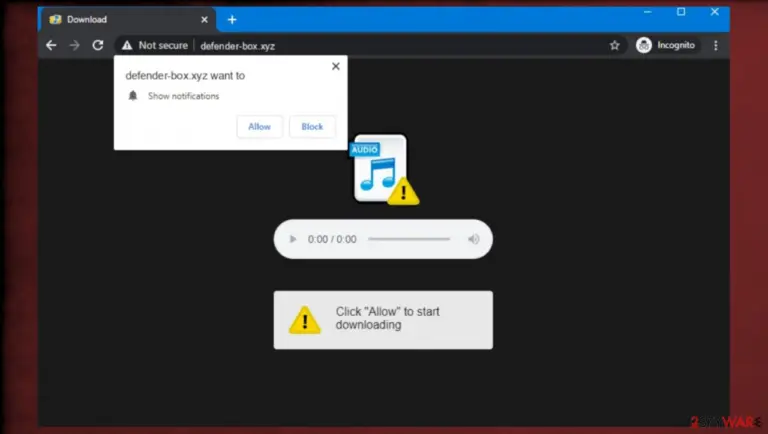Bookmark this page with the star icon
768x434 pixels.
[x=615, y=46]
